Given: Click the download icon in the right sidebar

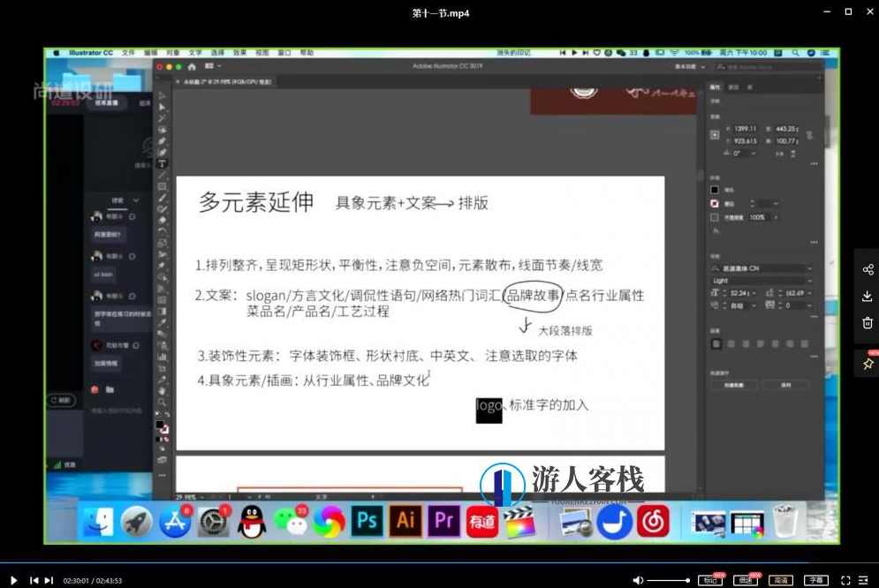Looking at the screenshot, I should pos(868,296).
